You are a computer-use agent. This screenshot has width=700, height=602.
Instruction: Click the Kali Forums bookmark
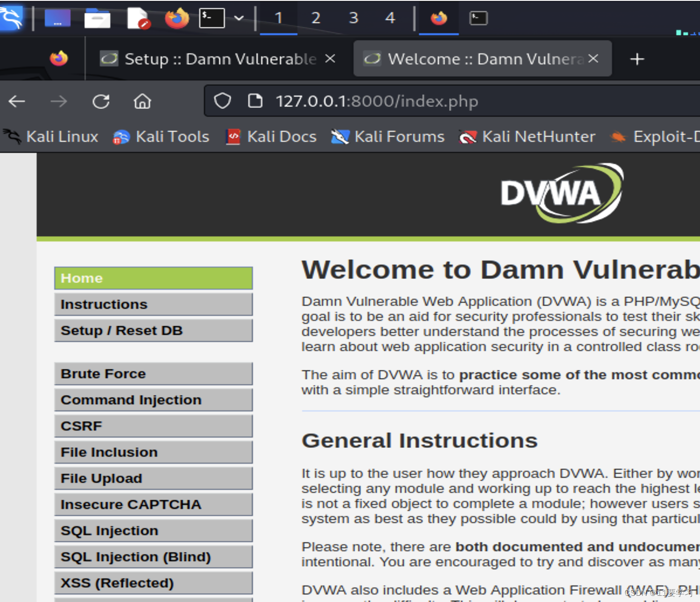coord(388,137)
